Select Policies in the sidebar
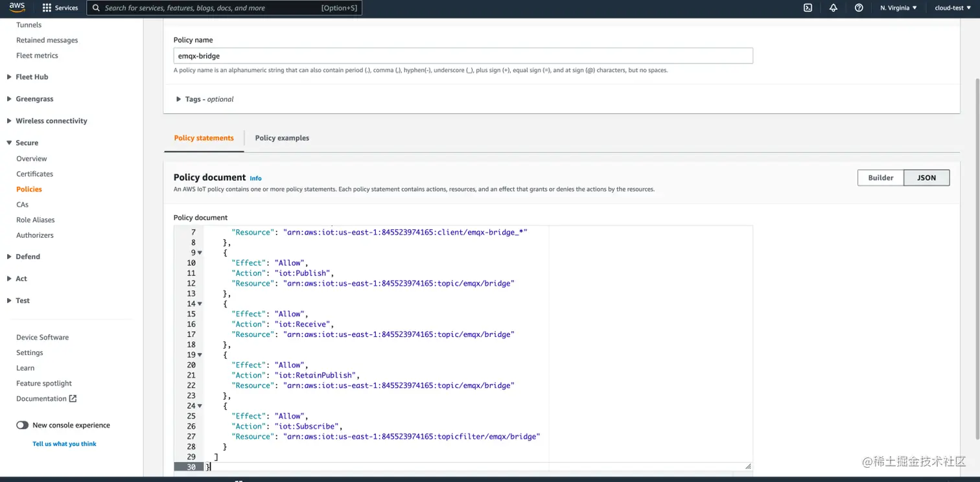The width and height of the screenshot is (980, 482). 29,189
